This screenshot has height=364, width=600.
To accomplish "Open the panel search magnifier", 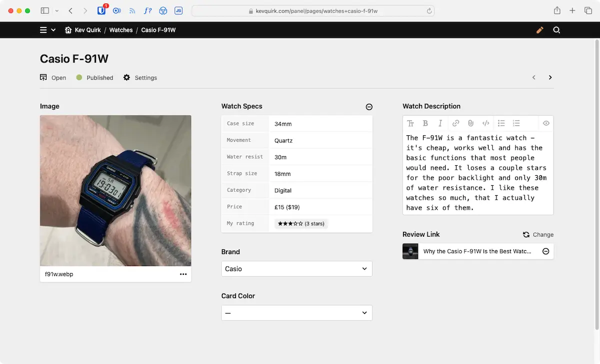I will pos(556,30).
